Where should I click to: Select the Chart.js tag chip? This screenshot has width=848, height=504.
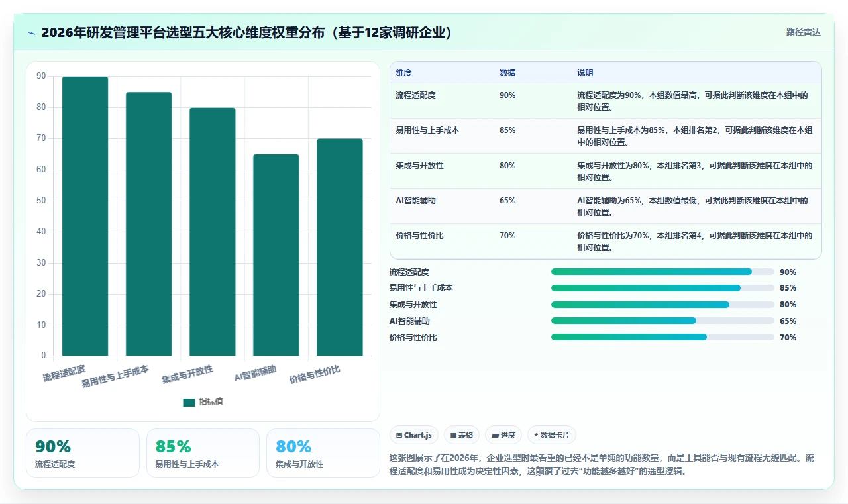(x=414, y=435)
